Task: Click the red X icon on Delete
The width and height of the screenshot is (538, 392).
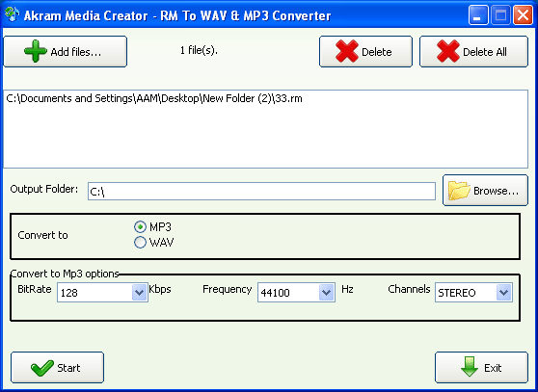Action: coord(347,51)
